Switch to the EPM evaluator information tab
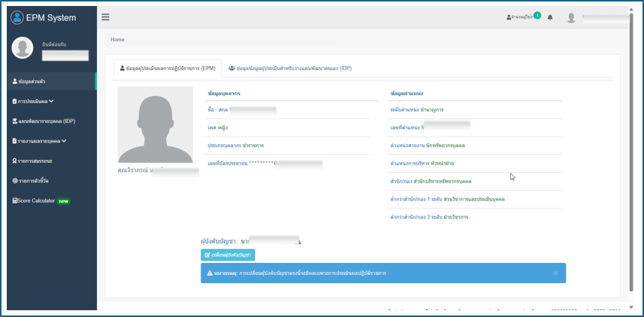Image resolution: width=644 pixels, height=317 pixels. pyautogui.click(x=168, y=68)
